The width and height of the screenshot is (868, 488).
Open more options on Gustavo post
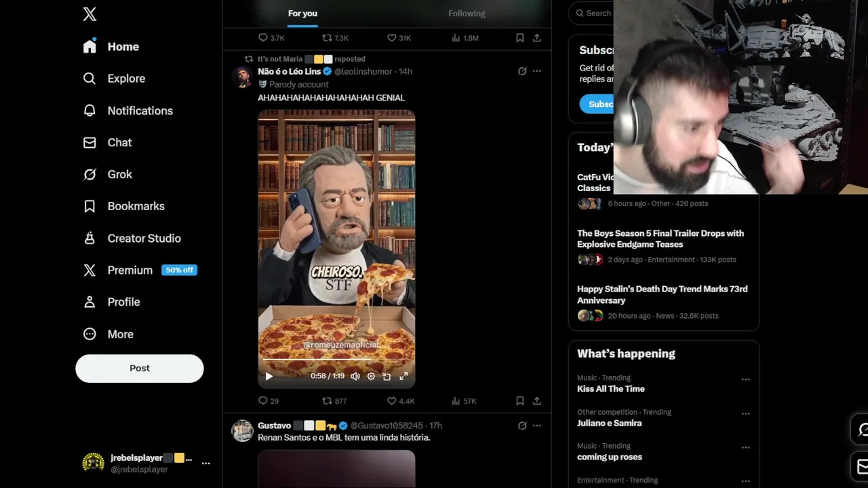(x=537, y=426)
